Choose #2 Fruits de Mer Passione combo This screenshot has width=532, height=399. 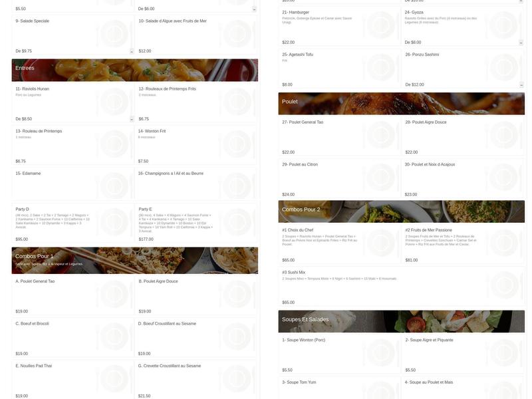tap(463, 245)
